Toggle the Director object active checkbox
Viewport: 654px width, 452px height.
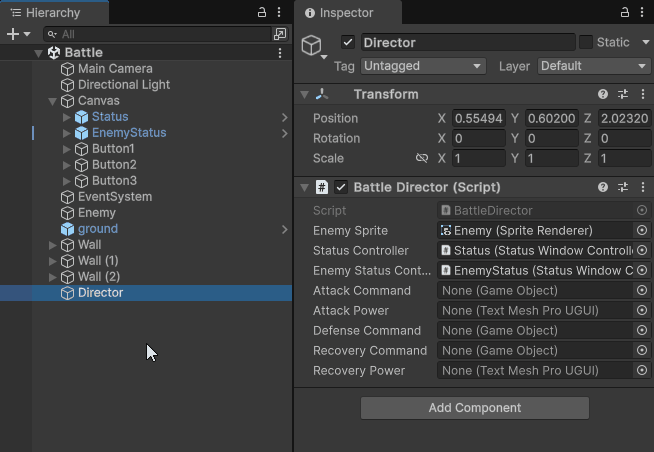[348, 42]
